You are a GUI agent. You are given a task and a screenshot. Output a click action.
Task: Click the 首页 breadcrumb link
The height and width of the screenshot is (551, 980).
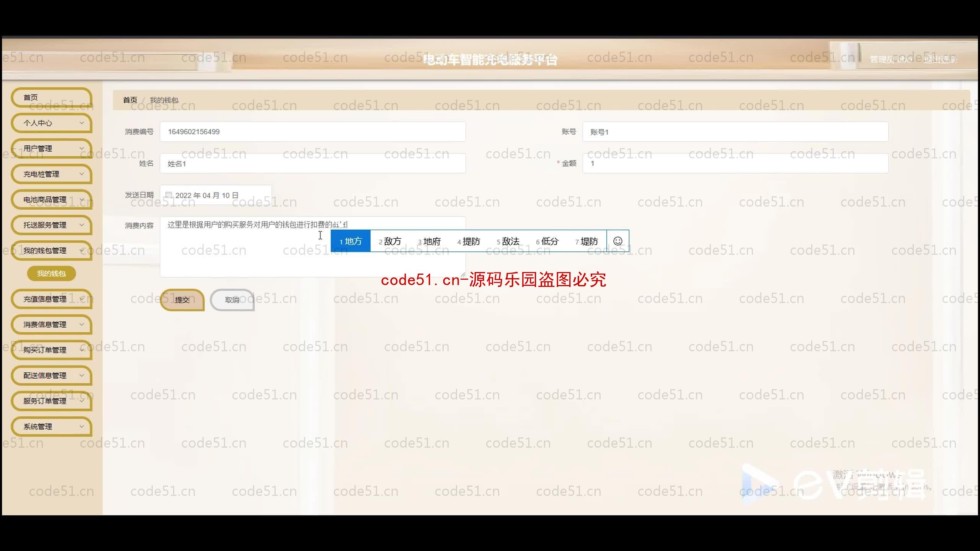[130, 100]
